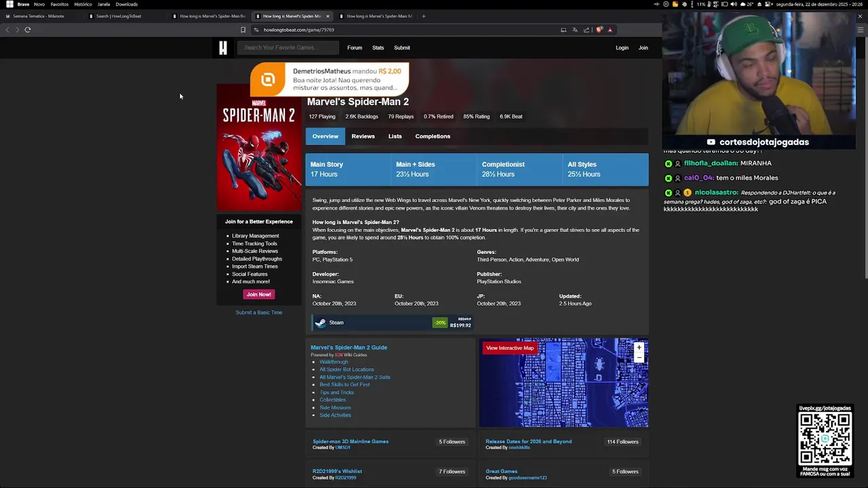Click the Completionist 28½ Hours tile
The height and width of the screenshot is (488, 868).
520,169
